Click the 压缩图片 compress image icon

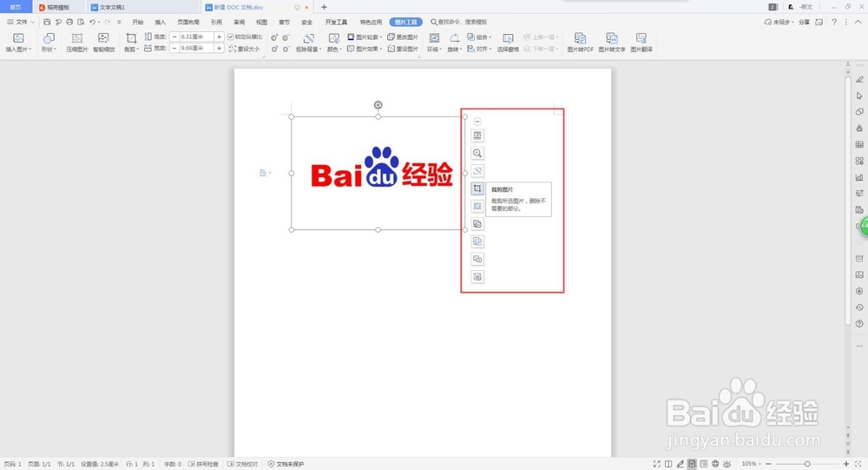click(77, 42)
